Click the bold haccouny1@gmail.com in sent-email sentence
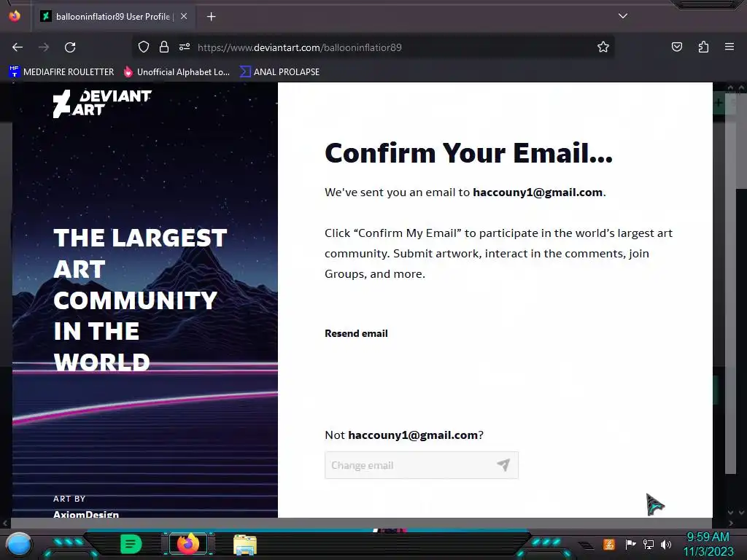Viewport: 747px width, 560px height. coord(538,192)
